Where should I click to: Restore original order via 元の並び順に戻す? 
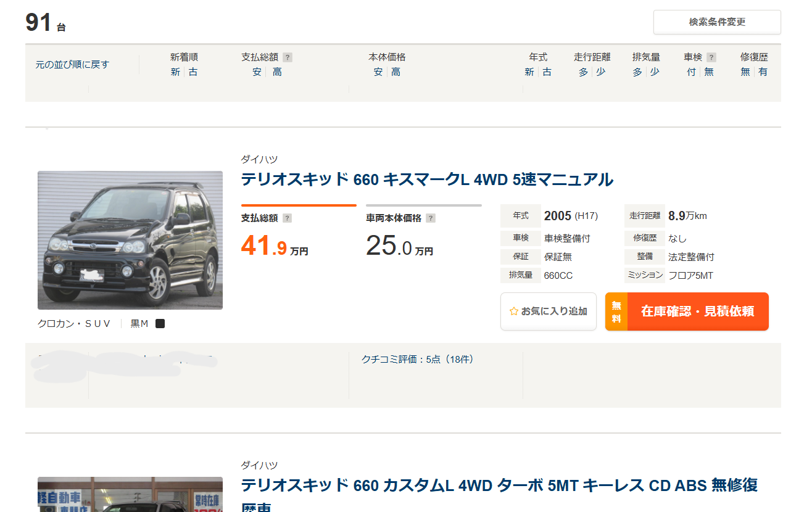pyautogui.click(x=72, y=64)
